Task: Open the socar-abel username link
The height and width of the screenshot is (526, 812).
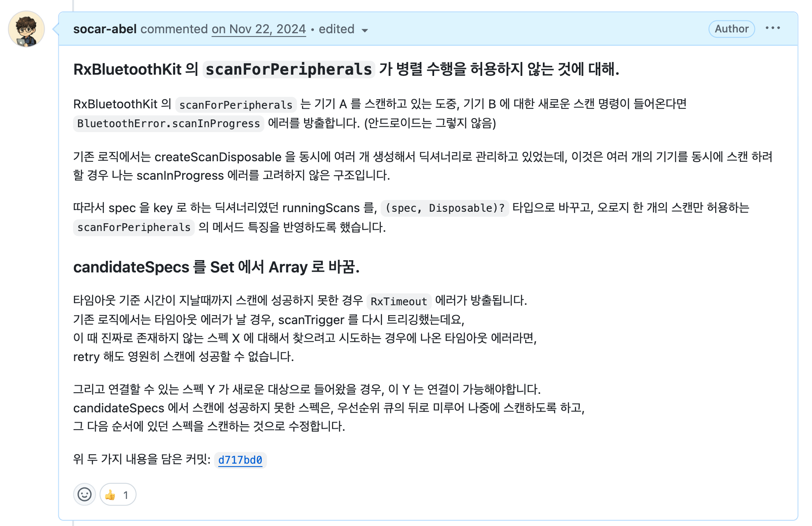Action: click(105, 29)
